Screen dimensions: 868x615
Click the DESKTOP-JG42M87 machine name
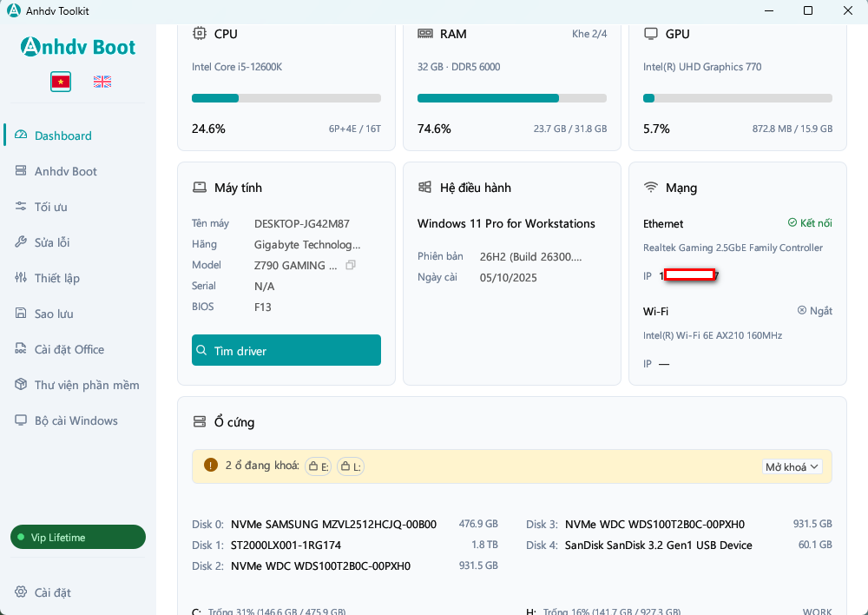click(x=302, y=224)
